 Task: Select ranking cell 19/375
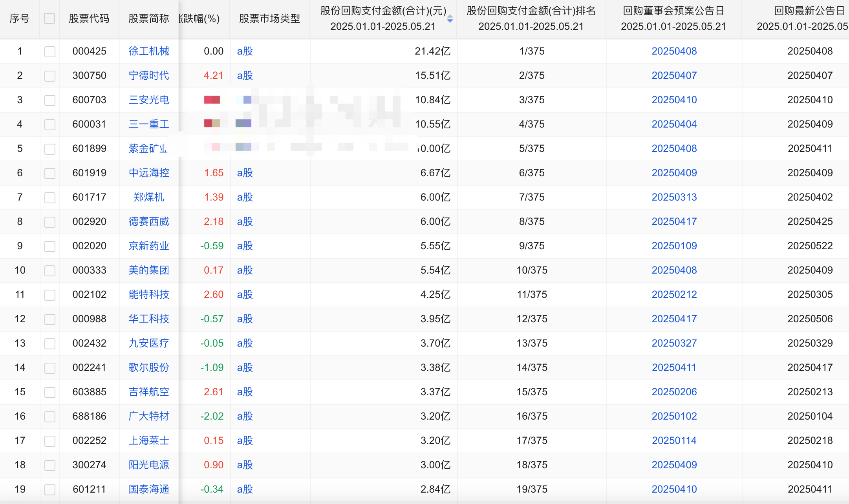tap(532, 489)
